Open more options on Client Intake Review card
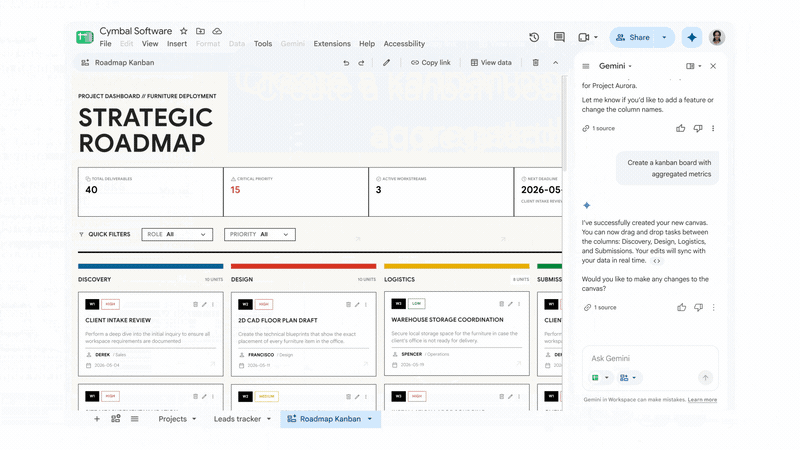The image size is (800, 450). coord(213,304)
